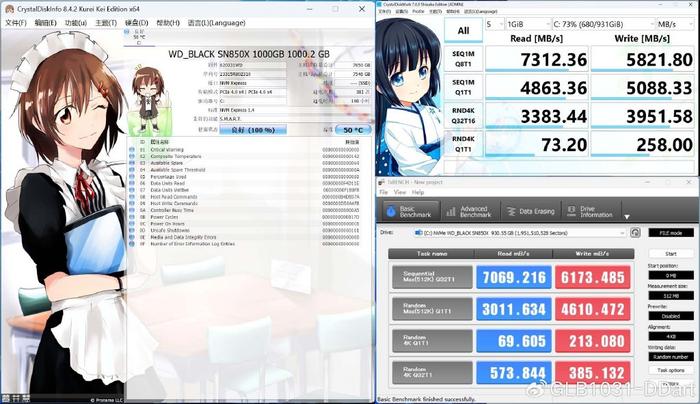The width and height of the screenshot is (700, 404).
Task: Click the Writing data field showing Random number
Action: pos(671,357)
